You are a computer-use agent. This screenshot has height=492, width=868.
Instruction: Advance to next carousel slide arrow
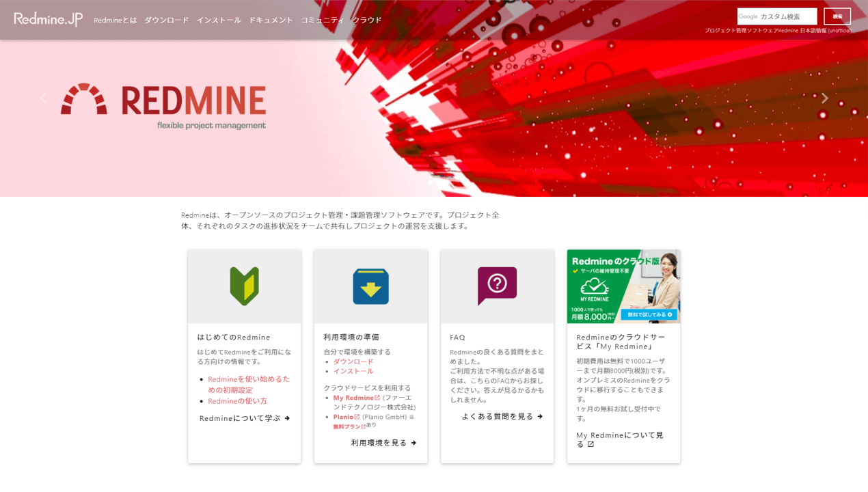pos(824,98)
